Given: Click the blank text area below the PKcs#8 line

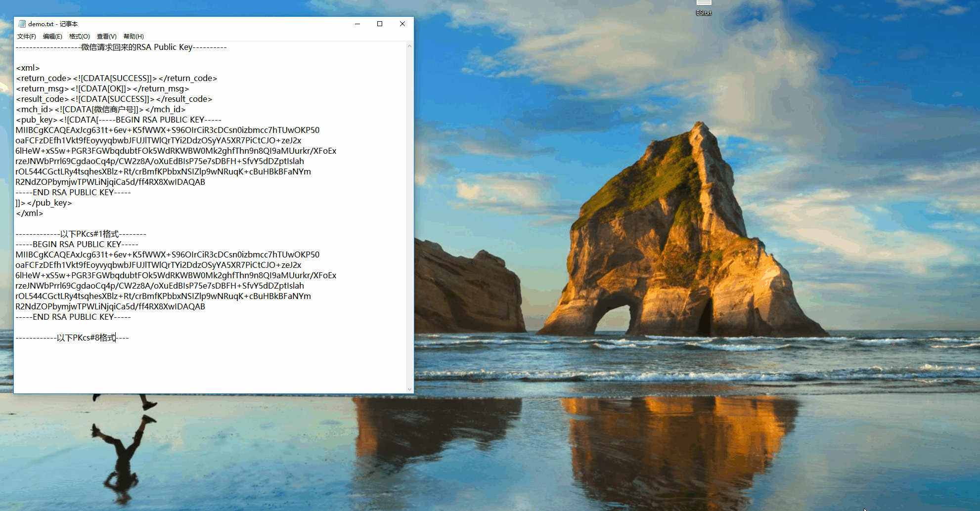Looking at the screenshot, I should tap(210, 368).
